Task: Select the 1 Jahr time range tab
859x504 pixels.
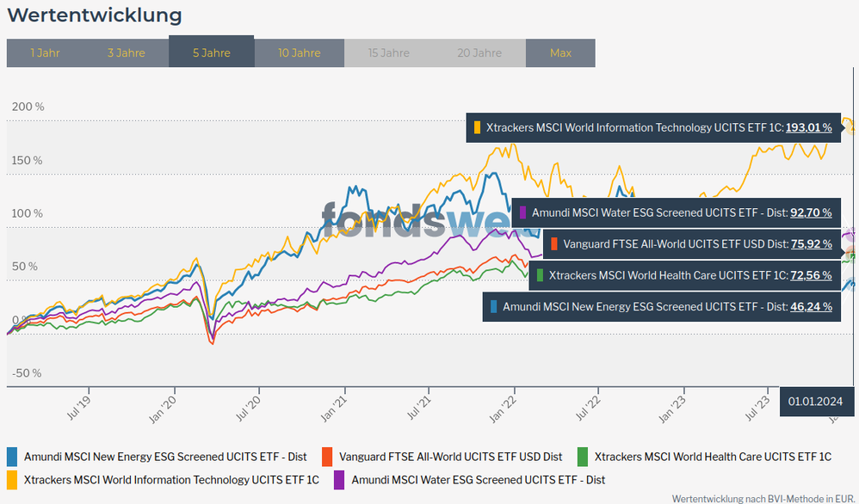Action: [45, 53]
